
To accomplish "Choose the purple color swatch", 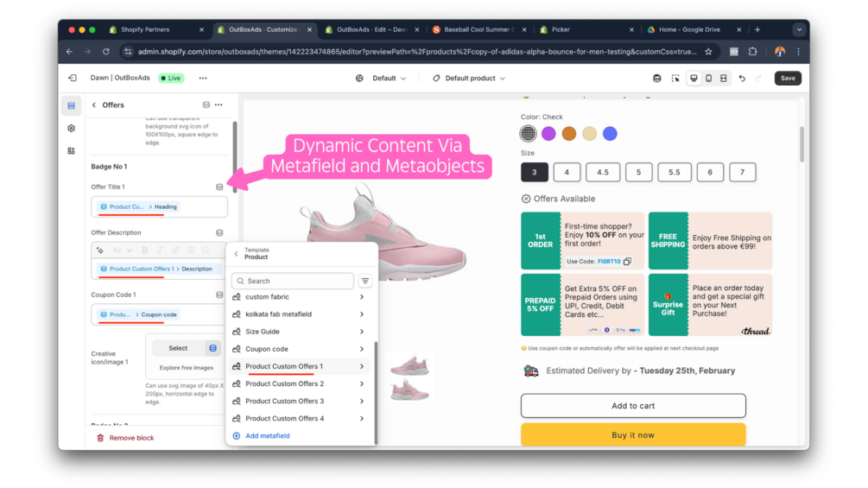I will pyautogui.click(x=548, y=134).
